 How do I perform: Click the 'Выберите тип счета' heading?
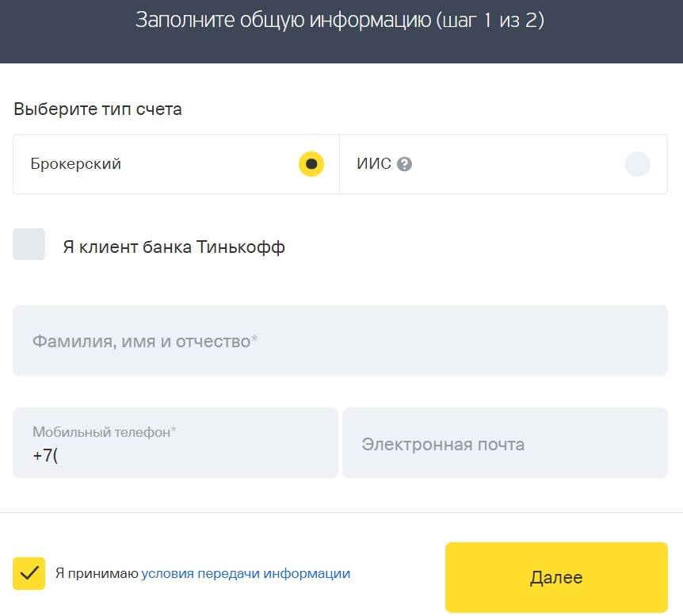tap(97, 109)
